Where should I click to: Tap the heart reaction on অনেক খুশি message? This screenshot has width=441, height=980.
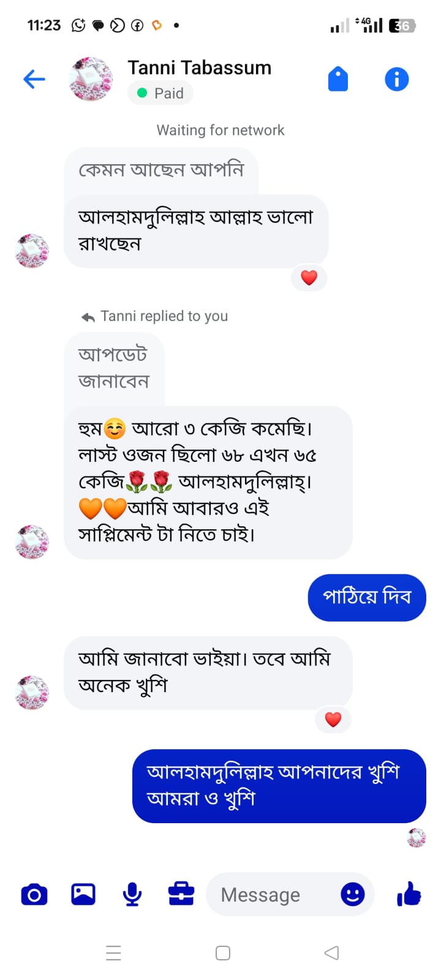pyautogui.click(x=333, y=719)
